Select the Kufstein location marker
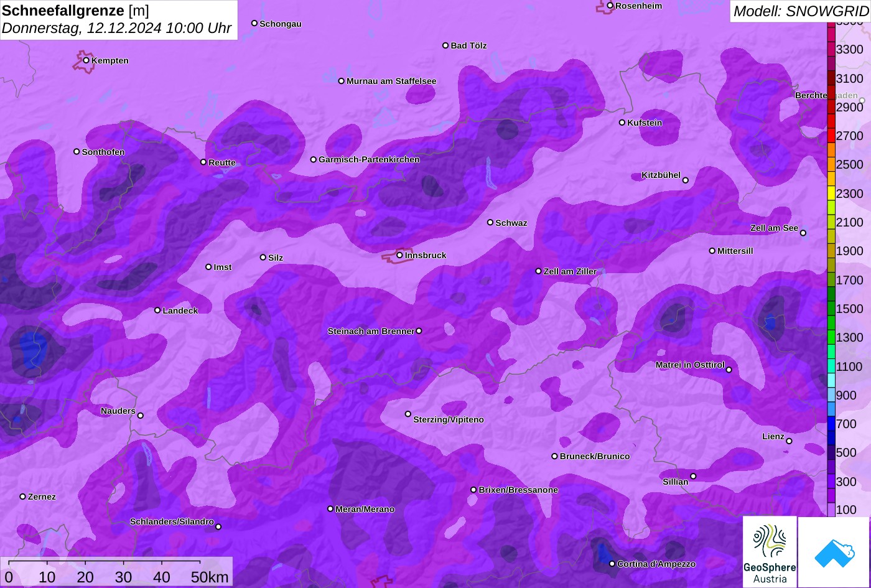 click(x=622, y=123)
